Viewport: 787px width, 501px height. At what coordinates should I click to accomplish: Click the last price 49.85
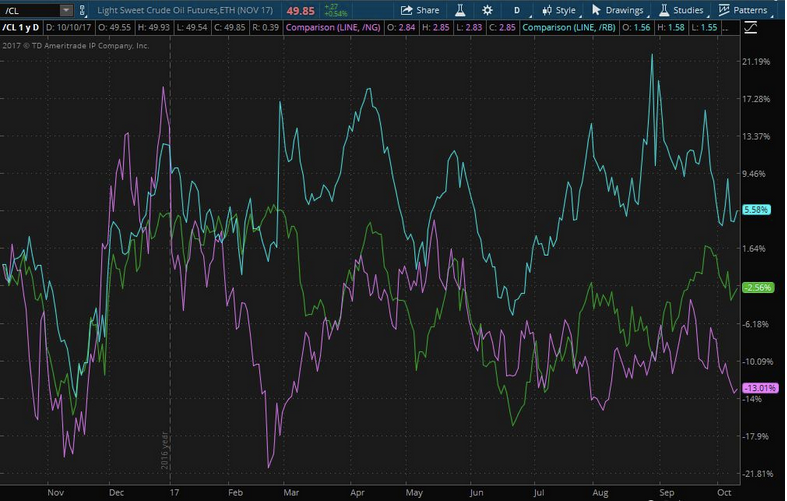coord(301,11)
